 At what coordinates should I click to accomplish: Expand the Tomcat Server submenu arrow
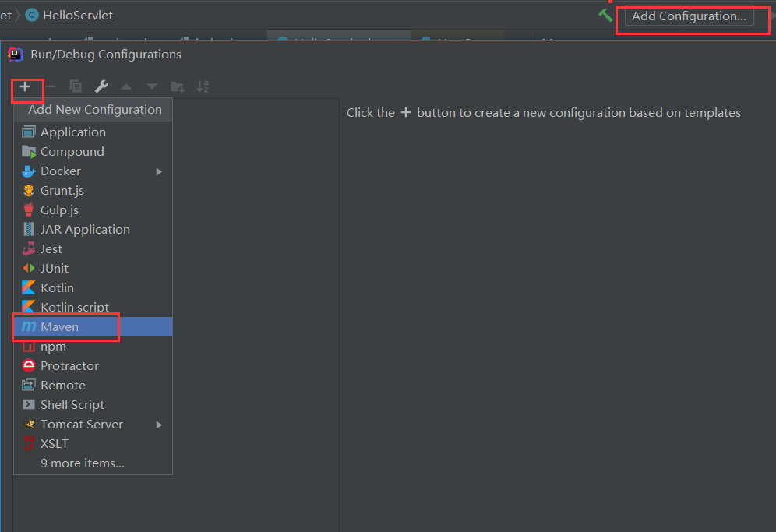(x=159, y=425)
